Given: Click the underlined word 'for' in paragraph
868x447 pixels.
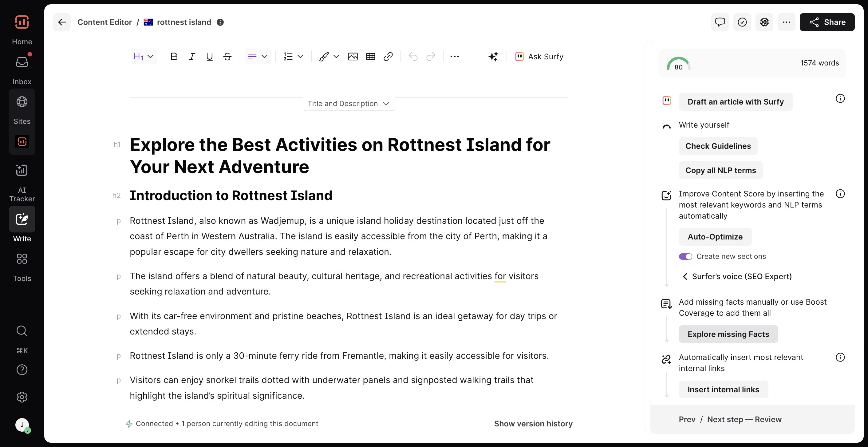Looking at the screenshot, I should coord(500,276).
